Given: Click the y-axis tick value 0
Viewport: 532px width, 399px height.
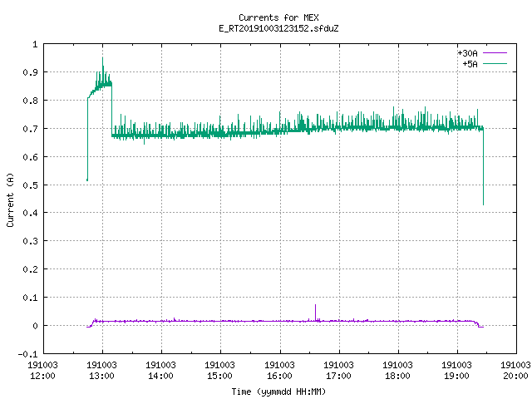Looking at the screenshot, I should 35,326.
